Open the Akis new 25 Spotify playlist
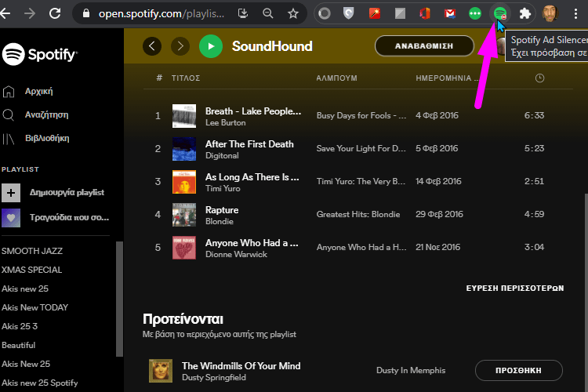 pos(40,383)
